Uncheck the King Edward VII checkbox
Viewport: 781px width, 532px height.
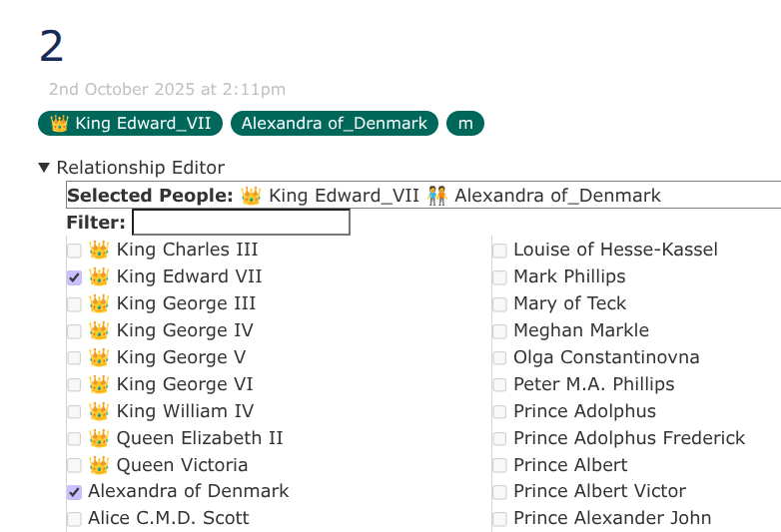(x=75, y=277)
